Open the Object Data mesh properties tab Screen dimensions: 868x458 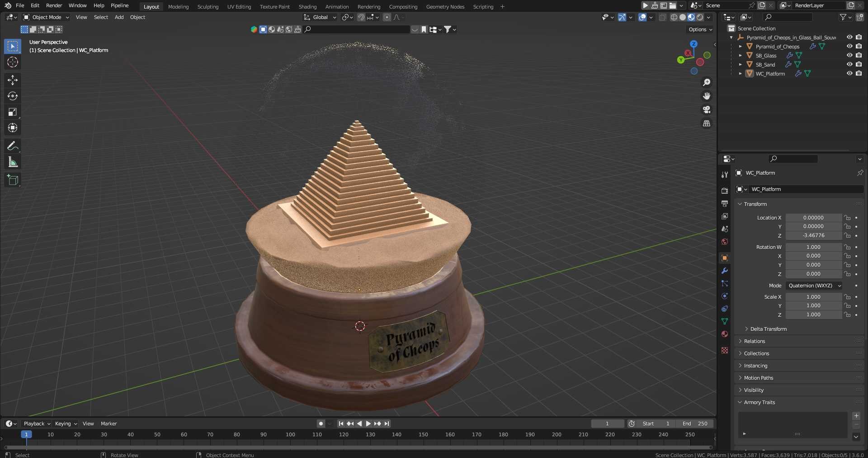click(725, 321)
